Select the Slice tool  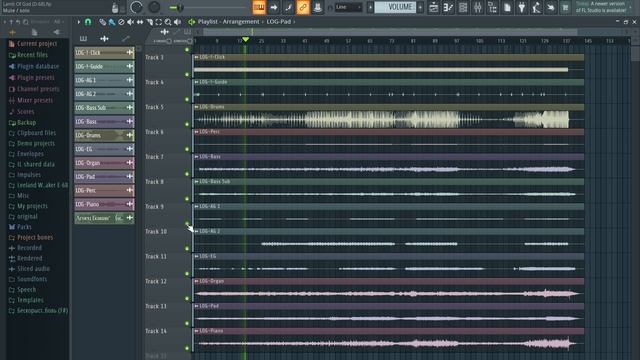pos(149,22)
